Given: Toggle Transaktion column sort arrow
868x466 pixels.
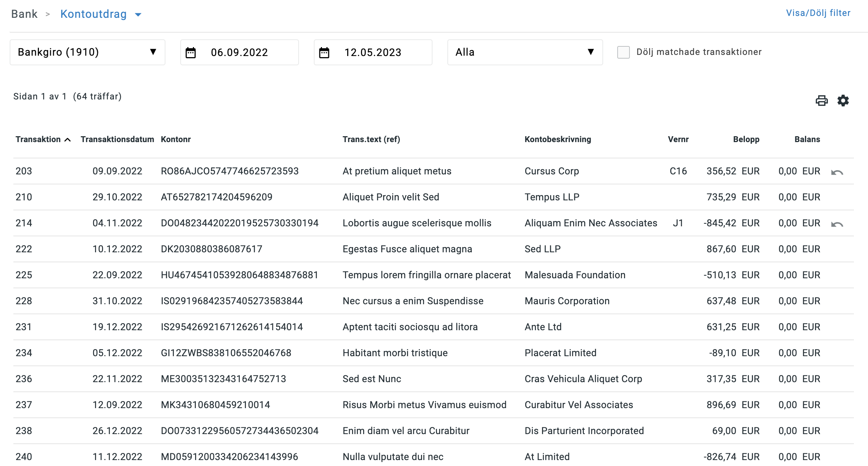Looking at the screenshot, I should 68,140.
